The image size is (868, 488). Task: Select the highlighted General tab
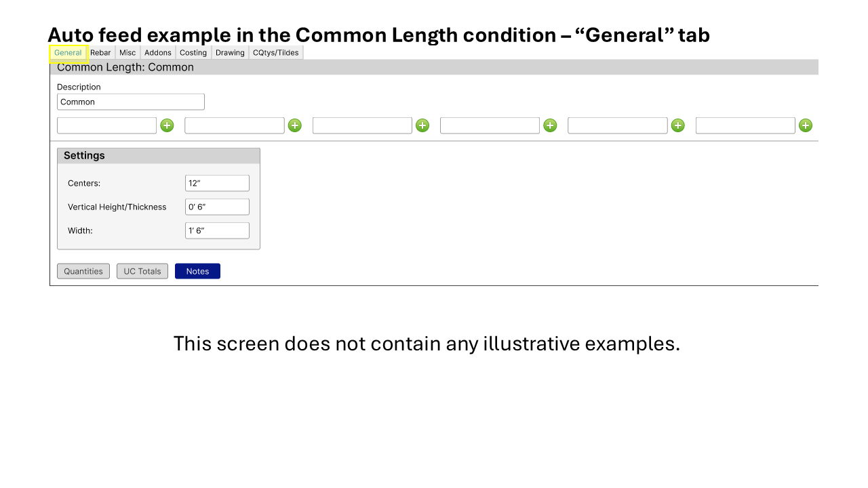(68, 53)
